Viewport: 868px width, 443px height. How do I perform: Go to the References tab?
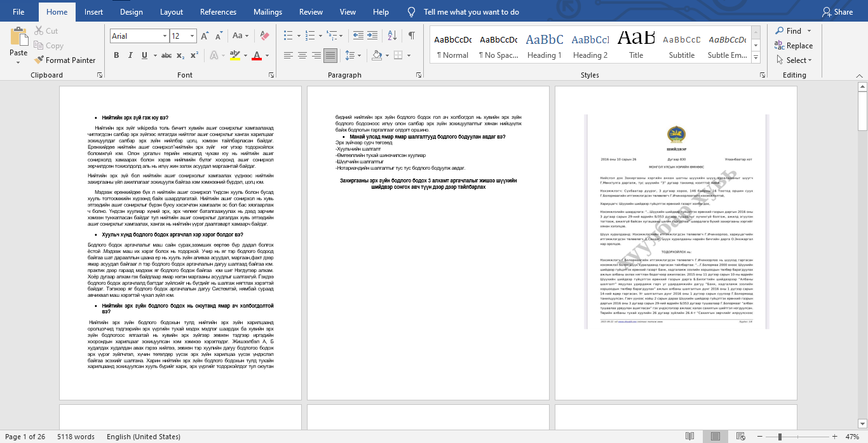coord(218,11)
